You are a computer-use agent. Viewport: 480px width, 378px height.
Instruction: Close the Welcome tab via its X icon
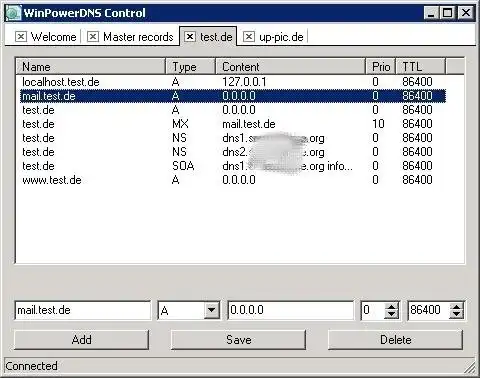click(x=21, y=36)
